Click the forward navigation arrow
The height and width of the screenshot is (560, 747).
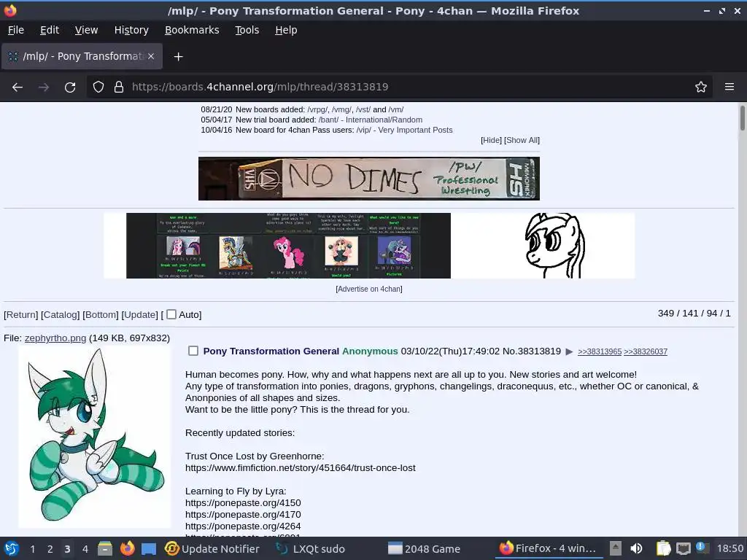[x=44, y=87]
